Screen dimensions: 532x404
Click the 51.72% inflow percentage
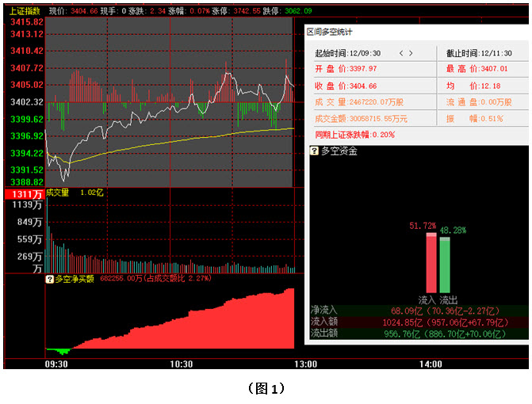pyautogui.click(x=423, y=226)
